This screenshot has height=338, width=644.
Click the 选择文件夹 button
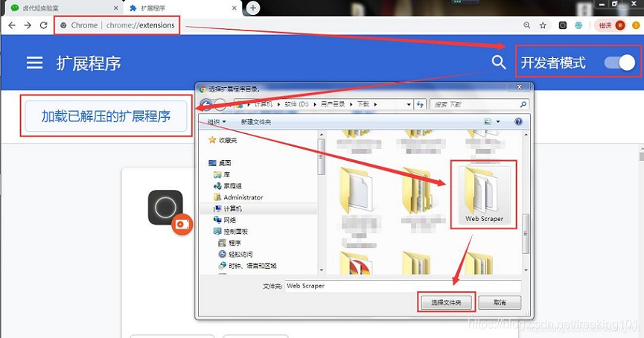[447, 303]
